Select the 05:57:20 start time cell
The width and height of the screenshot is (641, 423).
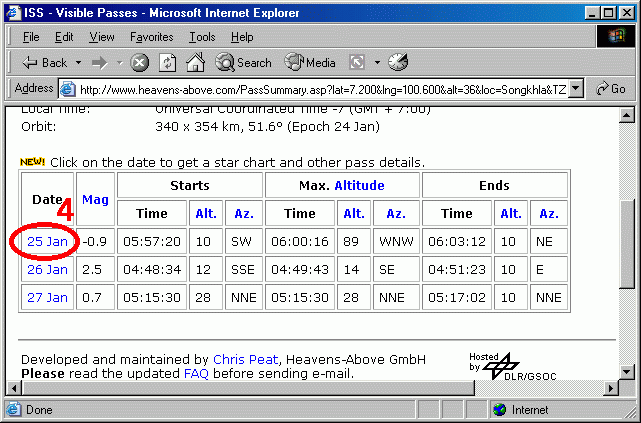152,242
